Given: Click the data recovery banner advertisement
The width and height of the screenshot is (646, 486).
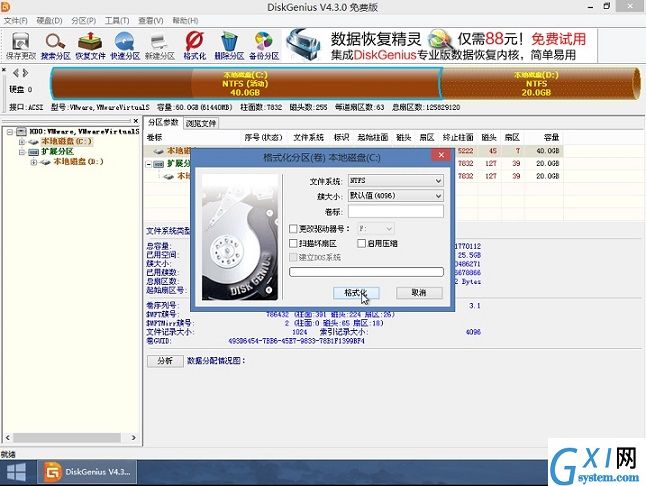Looking at the screenshot, I should (x=441, y=45).
